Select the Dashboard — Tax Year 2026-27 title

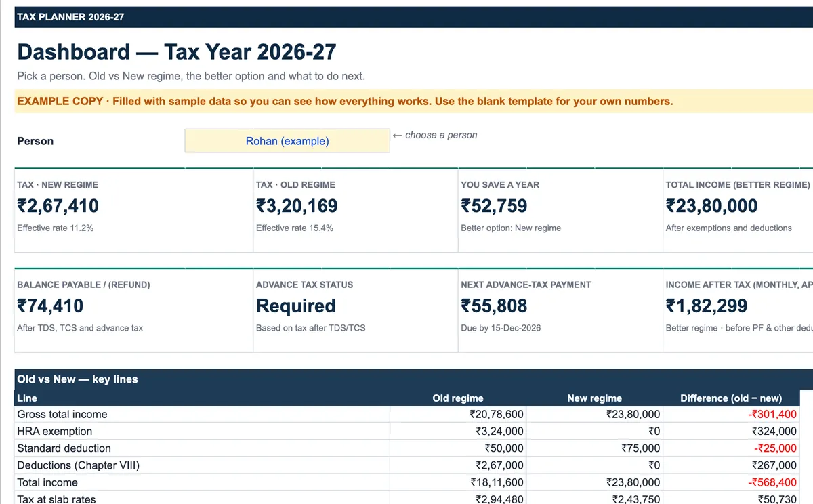coord(177,52)
